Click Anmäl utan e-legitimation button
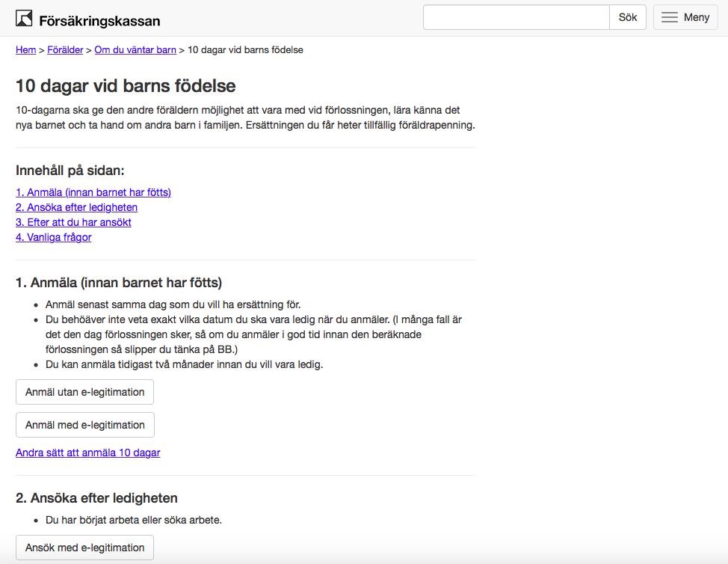This screenshot has height=564, width=728. [85, 392]
